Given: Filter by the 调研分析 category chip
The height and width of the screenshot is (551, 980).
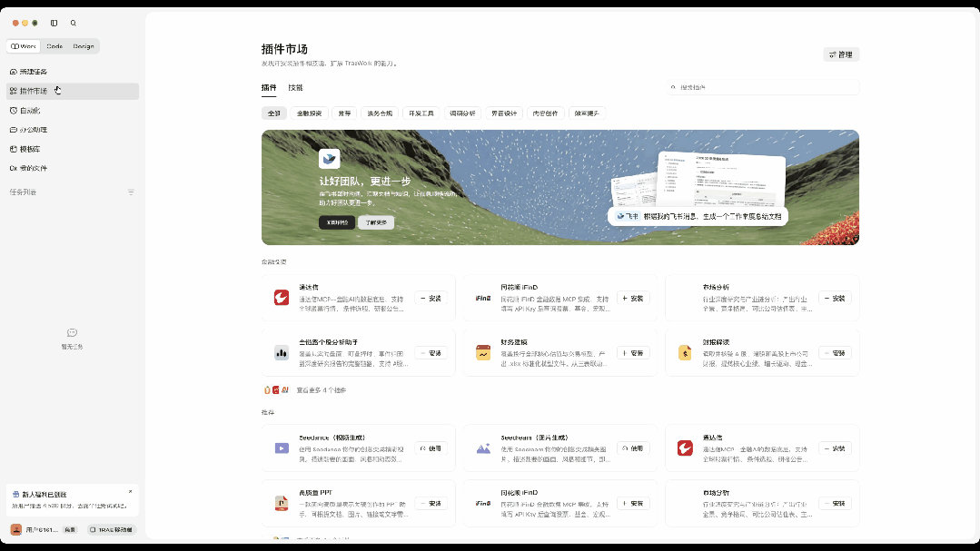Looking at the screenshot, I should click(462, 113).
